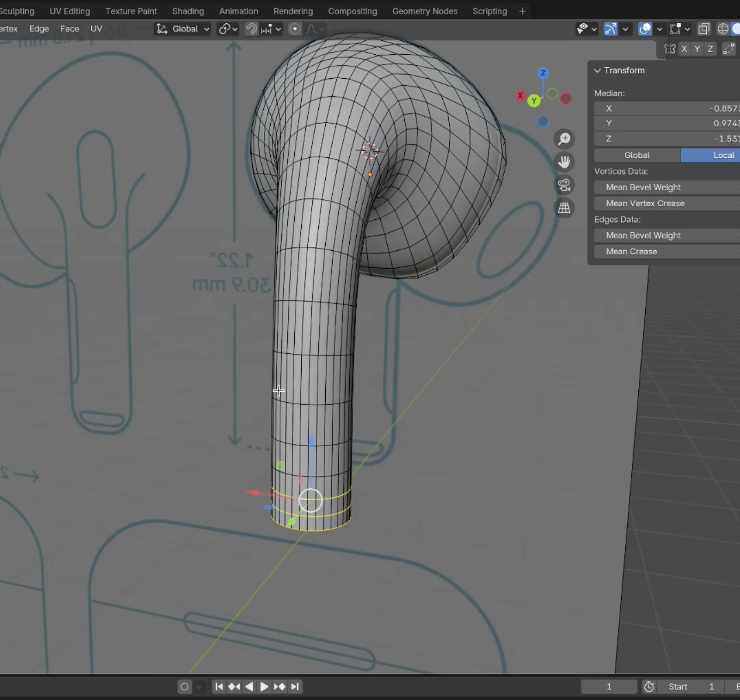Collapse the Transform panel
The image size is (740, 700).
(597, 70)
